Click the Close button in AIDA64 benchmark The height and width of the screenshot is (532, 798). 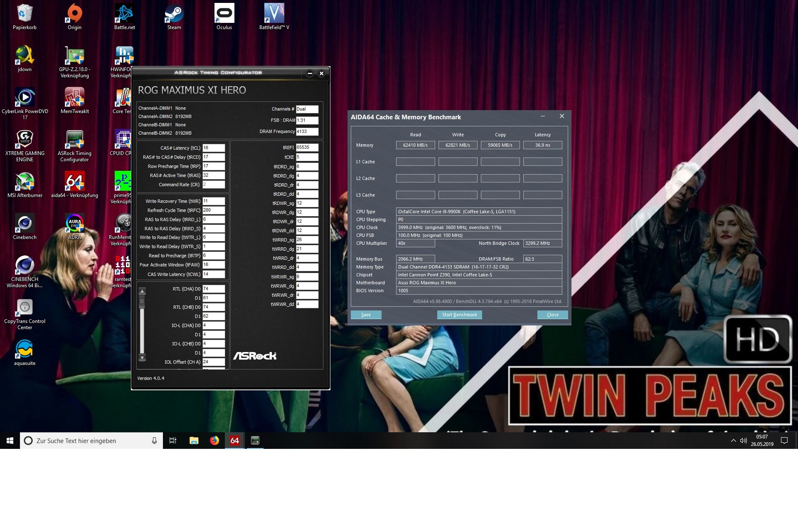point(552,315)
